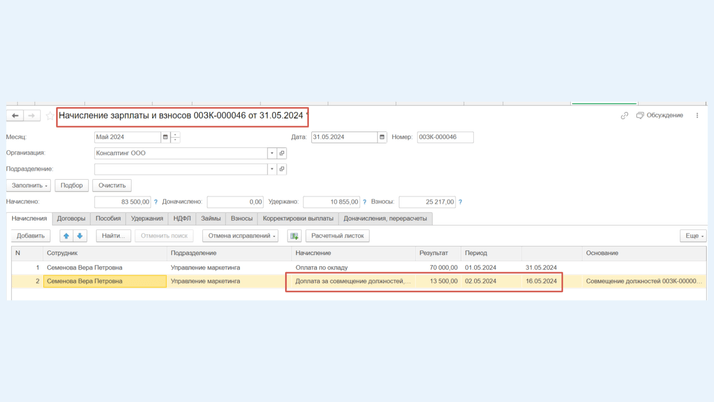This screenshot has width=714, height=402.
Task: Open calendar picker for Месяц field
Action: (x=166, y=137)
